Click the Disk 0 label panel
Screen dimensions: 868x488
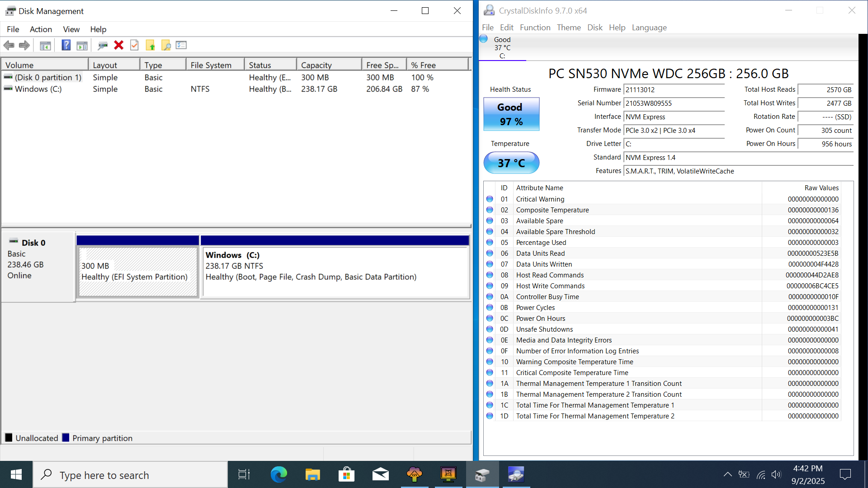[x=38, y=267]
